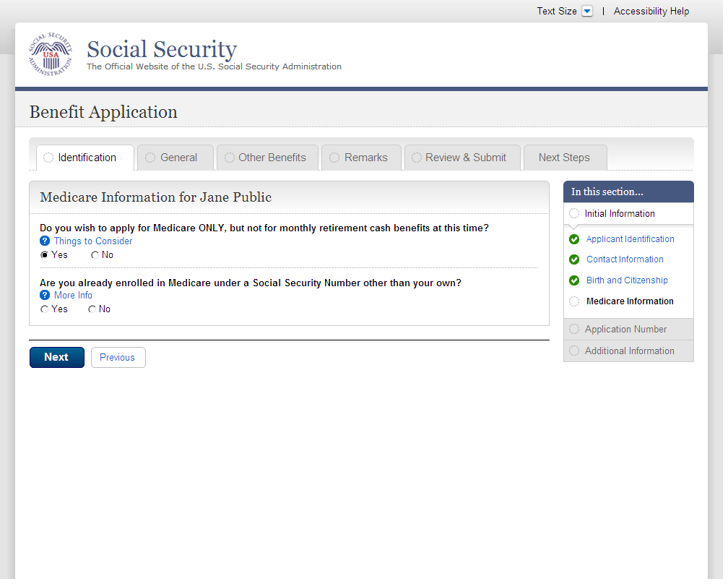The height and width of the screenshot is (584, 728).
Task: Click the More Info question mark icon
Action: [x=45, y=296]
